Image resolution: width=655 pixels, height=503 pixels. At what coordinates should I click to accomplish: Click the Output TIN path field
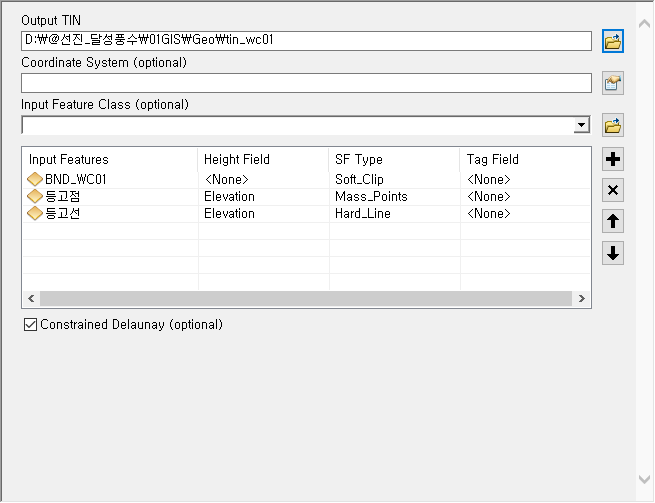click(306, 41)
